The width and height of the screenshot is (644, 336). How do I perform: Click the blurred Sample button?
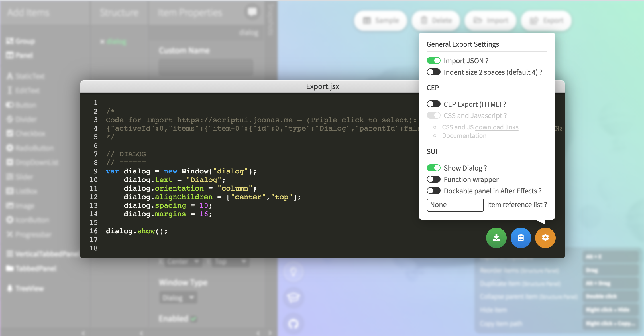pyautogui.click(x=380, y=21)
